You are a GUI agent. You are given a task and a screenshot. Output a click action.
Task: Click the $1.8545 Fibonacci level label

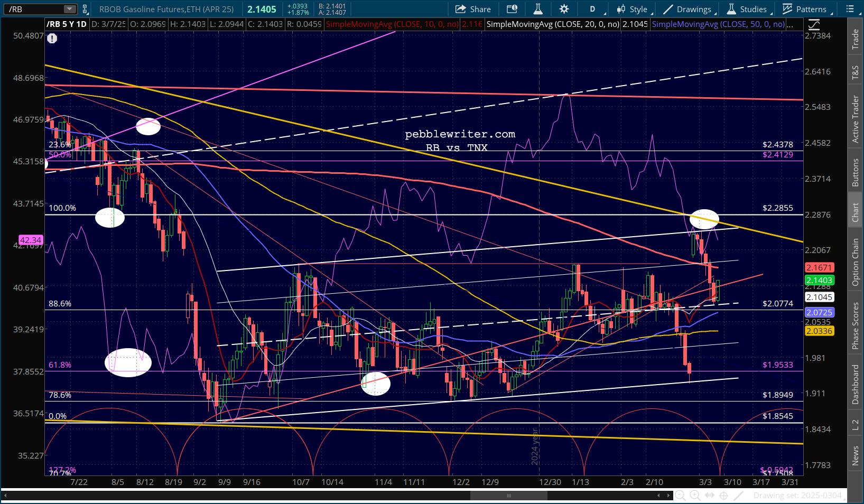(777, 416)
